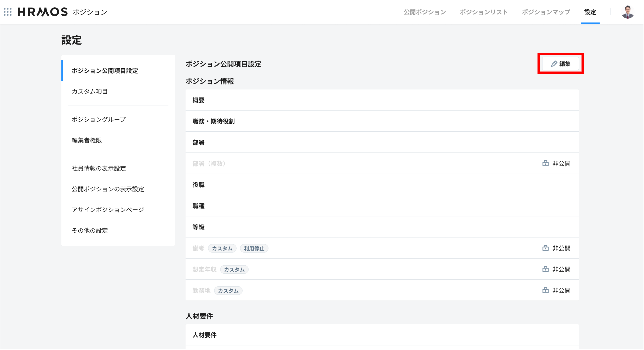This screenshot has width=644, height=350.
Task: Click the 利用停止 tag
Action: click(x=254, y=249)
